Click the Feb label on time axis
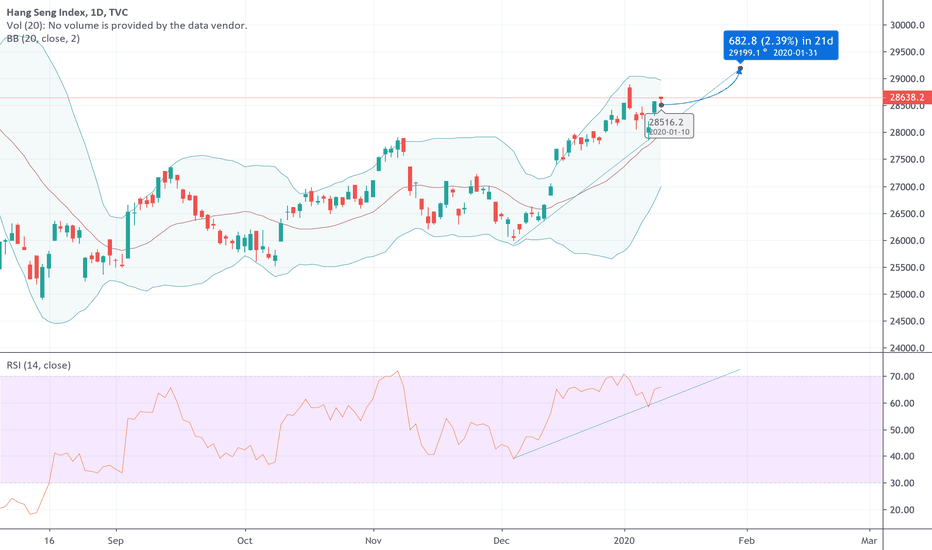Screen dimensions: 932x550 click(x=747, y=540)
